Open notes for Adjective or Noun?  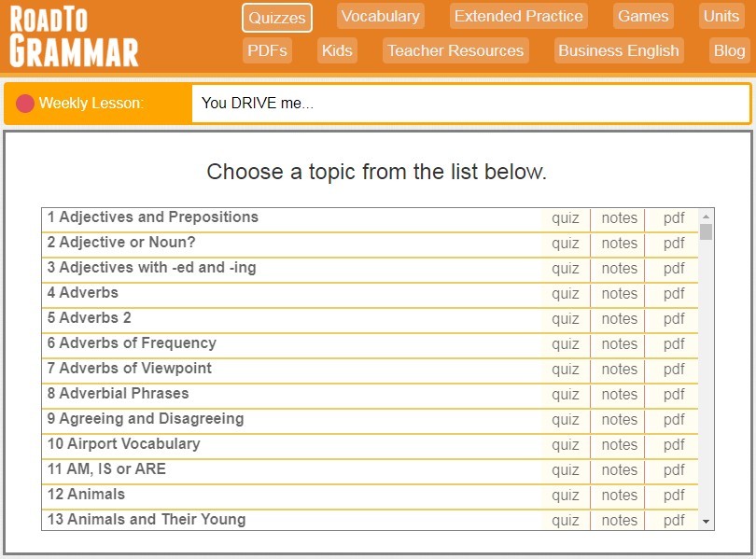[x=617, y=243]
